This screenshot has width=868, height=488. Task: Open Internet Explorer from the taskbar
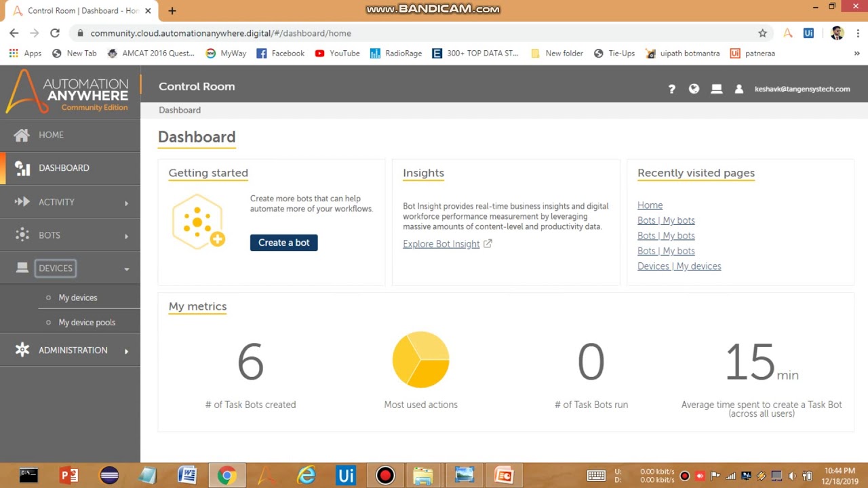[307, 475]
